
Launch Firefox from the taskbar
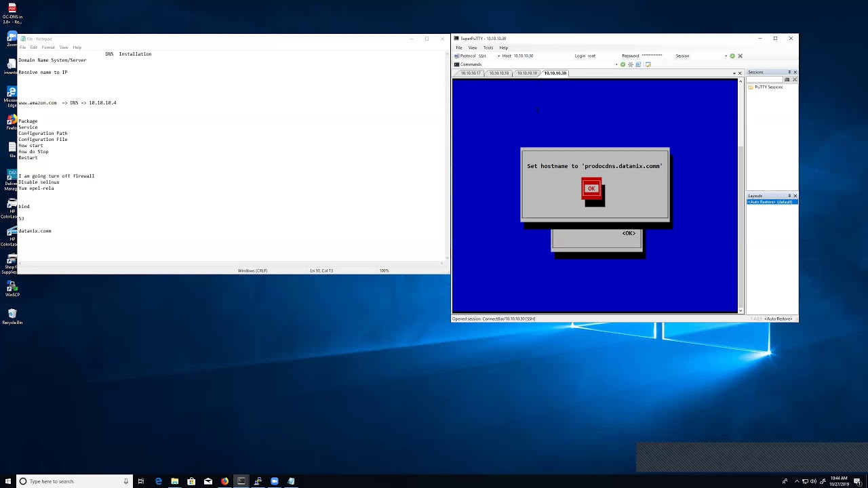tap(224, 481)
